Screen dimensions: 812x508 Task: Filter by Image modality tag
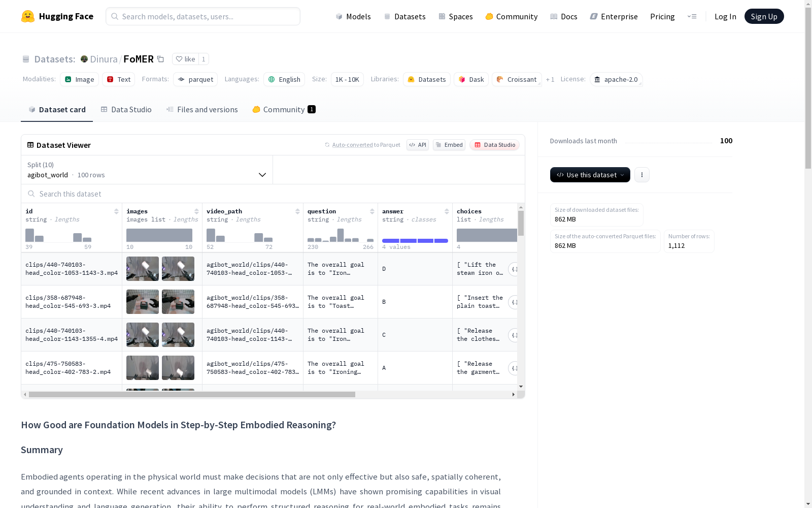tap(80, 79)
